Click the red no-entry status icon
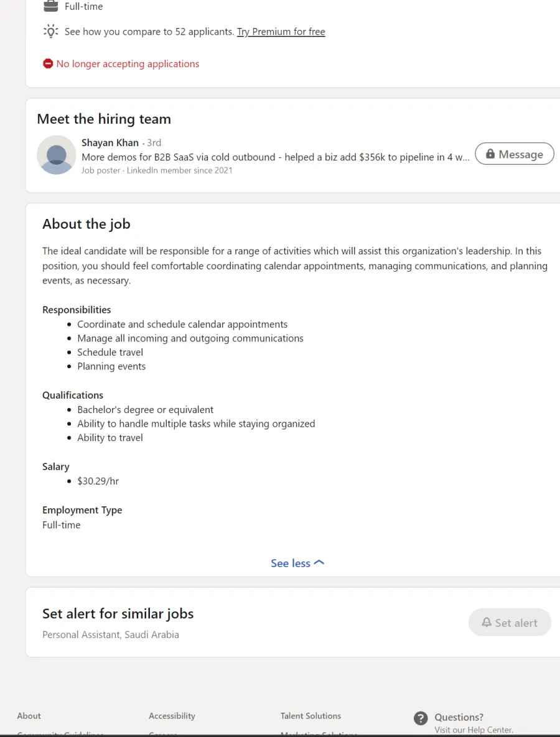 pos(48,63)
